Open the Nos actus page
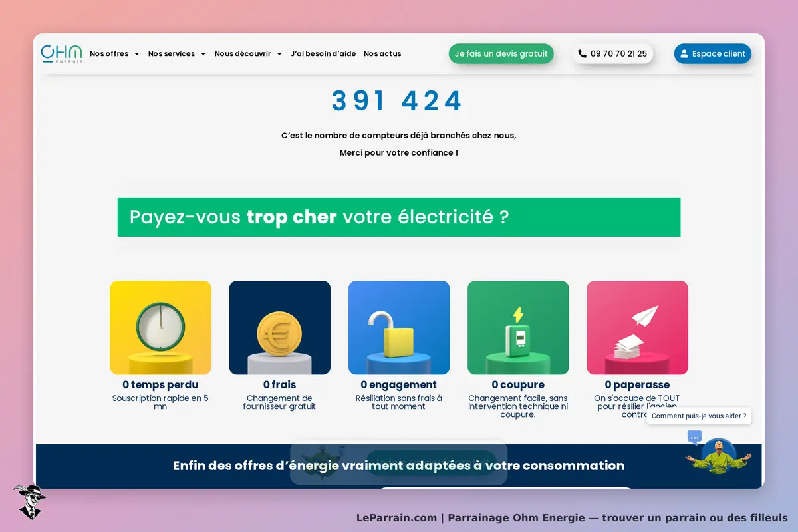The width and height of the screenshot is (798, 532). (382, 54)
